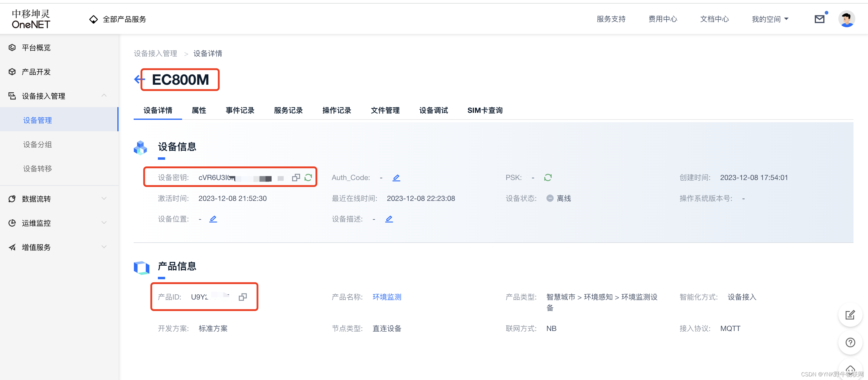Image resolution: width=868 pixels, height=380 pixels.
Task: Refresh the device key
Action: tap(308, 178)
